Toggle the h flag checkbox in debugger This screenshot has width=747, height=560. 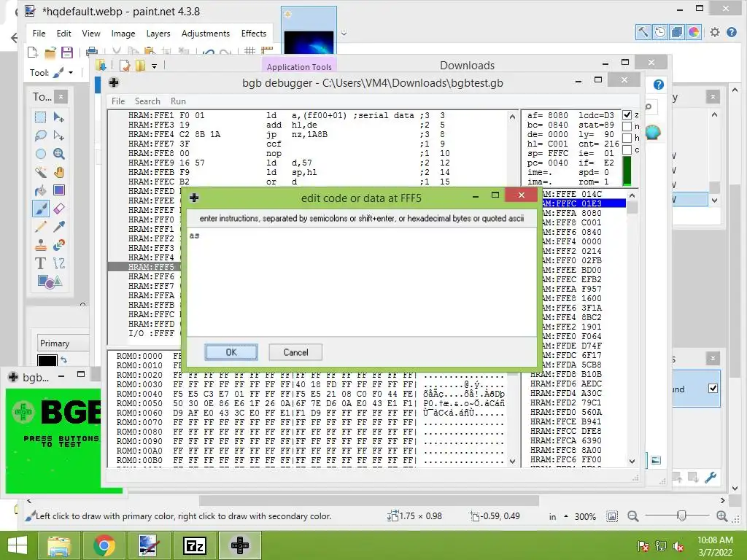[627, 138]
